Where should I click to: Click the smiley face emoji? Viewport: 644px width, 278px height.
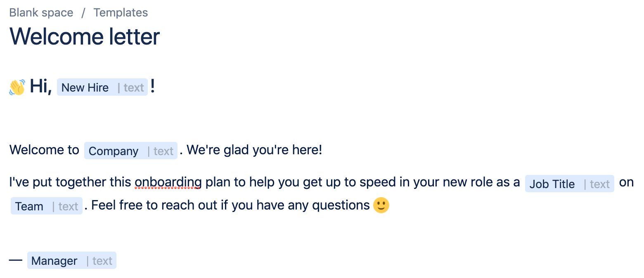[x=381, y=205]
